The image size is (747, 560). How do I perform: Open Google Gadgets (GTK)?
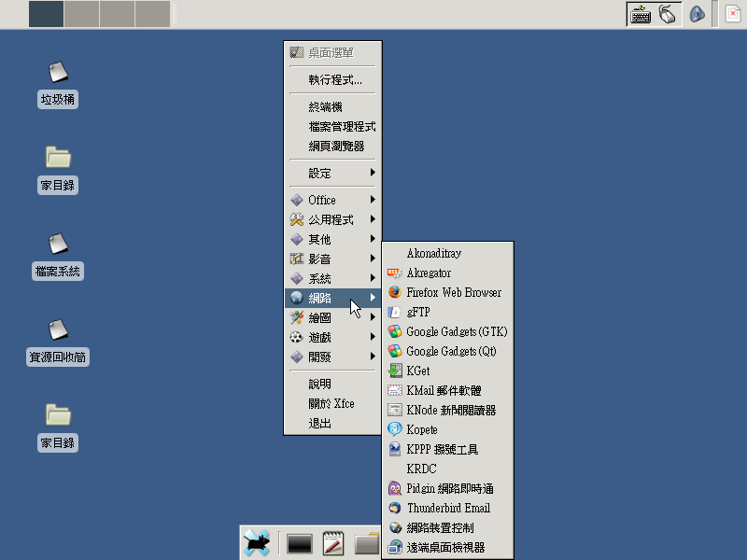click(x=456, y=331)
